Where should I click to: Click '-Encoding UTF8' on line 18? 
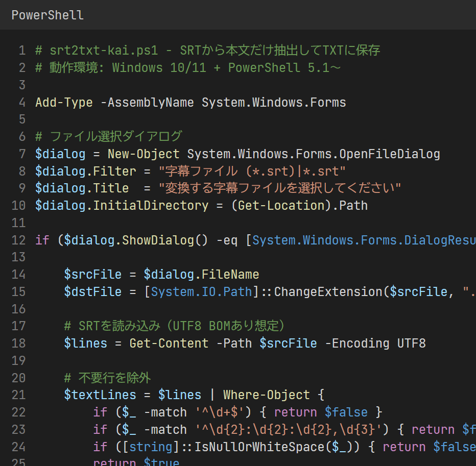pyautogui.click(x=375, y=344)
